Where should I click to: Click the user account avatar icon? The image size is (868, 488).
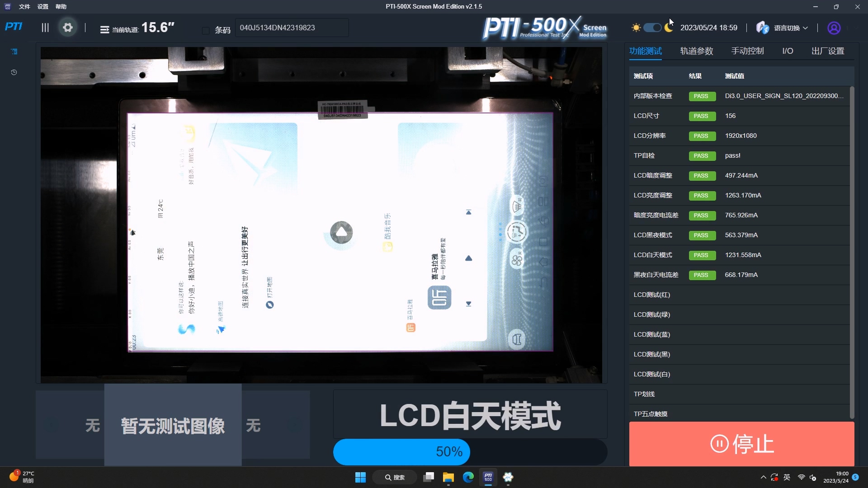tap(834, 28)
